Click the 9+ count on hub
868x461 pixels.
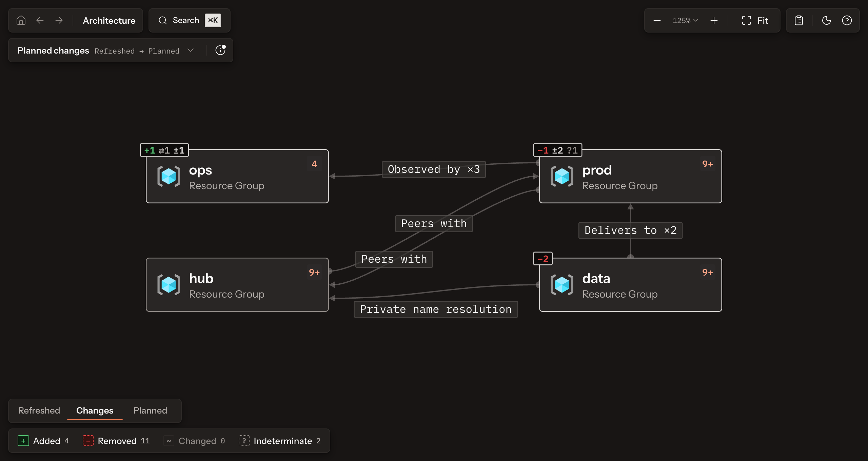[x=314, y=273]
